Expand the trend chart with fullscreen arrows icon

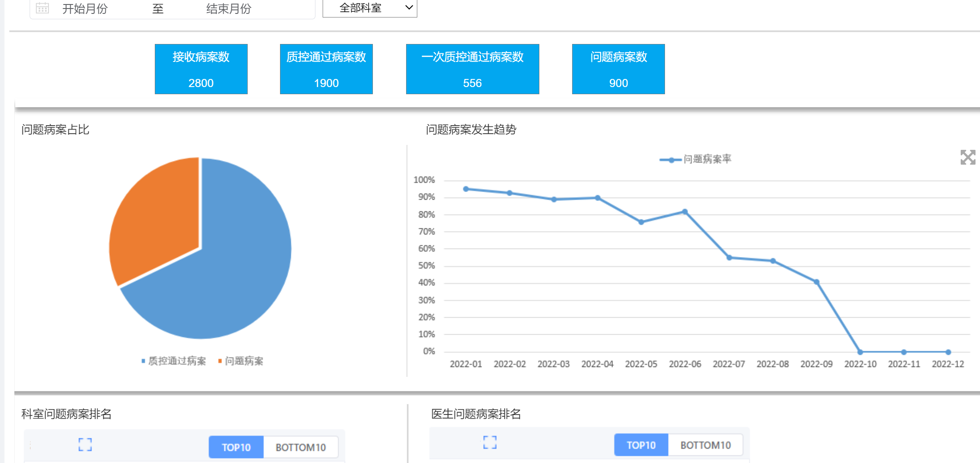(x=968, y=157)
